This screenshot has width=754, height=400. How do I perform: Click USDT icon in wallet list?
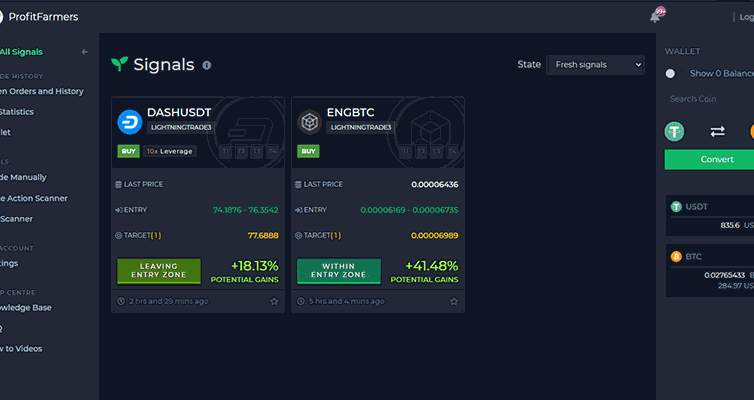(x=676, y=207)
